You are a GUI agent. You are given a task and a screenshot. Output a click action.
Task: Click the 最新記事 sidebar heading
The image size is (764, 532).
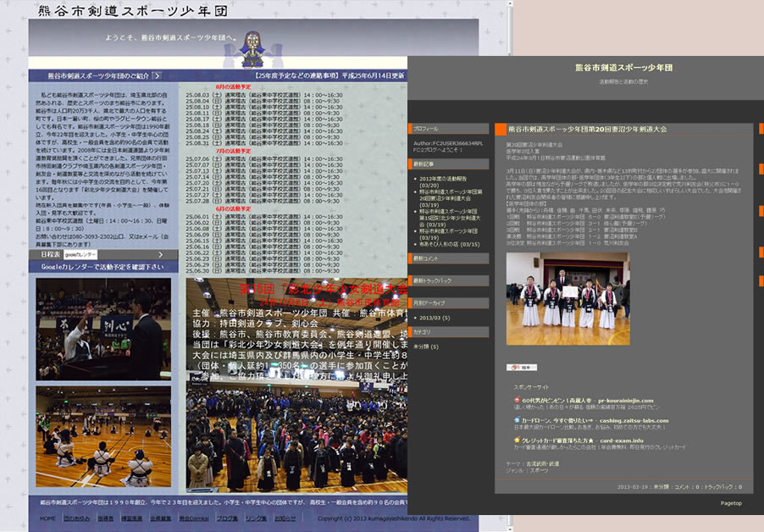(x=448, y=164)
